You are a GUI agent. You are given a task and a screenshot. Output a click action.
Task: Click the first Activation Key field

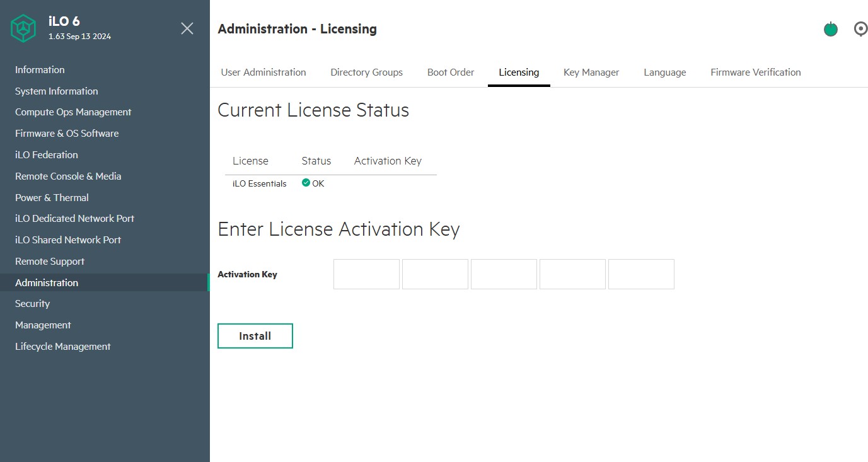pyautogui.click(x=366, y=274)
